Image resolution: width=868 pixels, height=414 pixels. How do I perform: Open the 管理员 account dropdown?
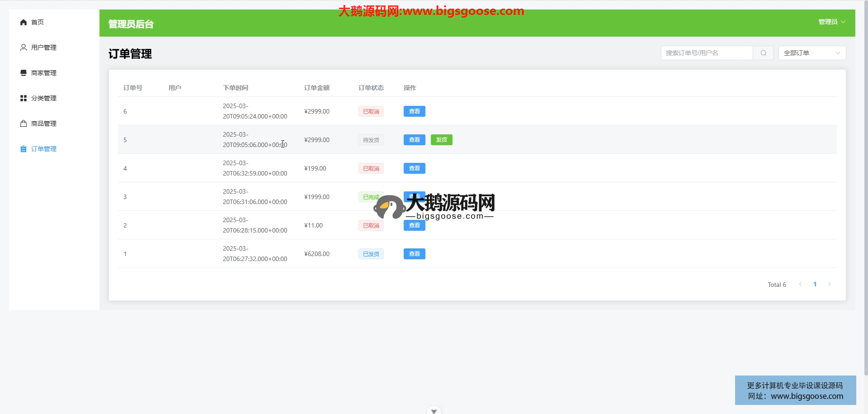pos(831,22)
